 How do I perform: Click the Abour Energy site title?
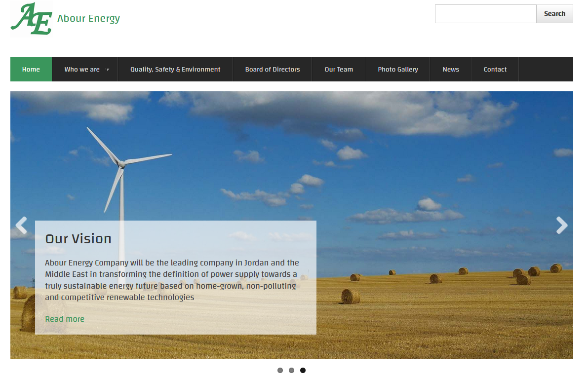pyautogui.click(x=88, y=18)
